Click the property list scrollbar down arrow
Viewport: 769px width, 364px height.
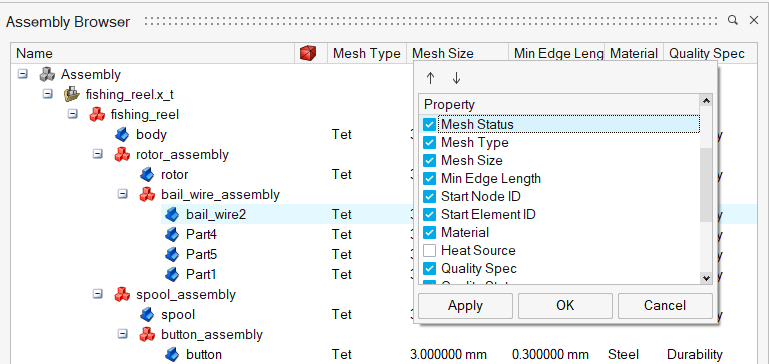tap(706, 278)
